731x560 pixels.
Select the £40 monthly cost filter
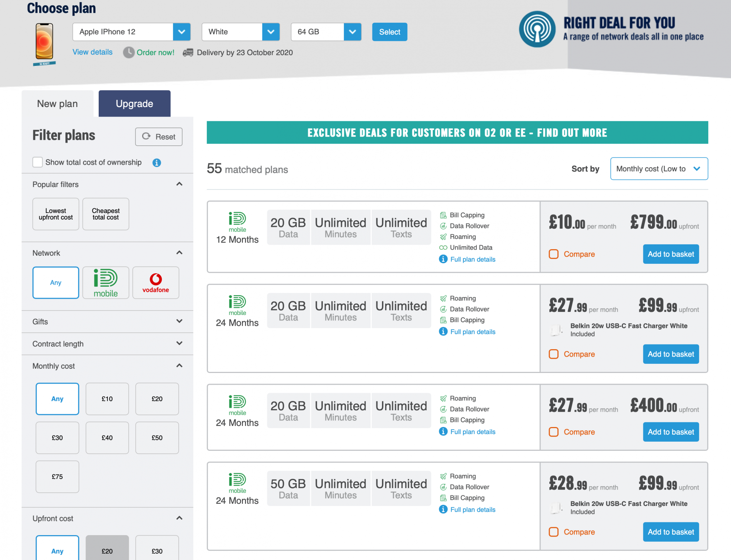(107, 438)
